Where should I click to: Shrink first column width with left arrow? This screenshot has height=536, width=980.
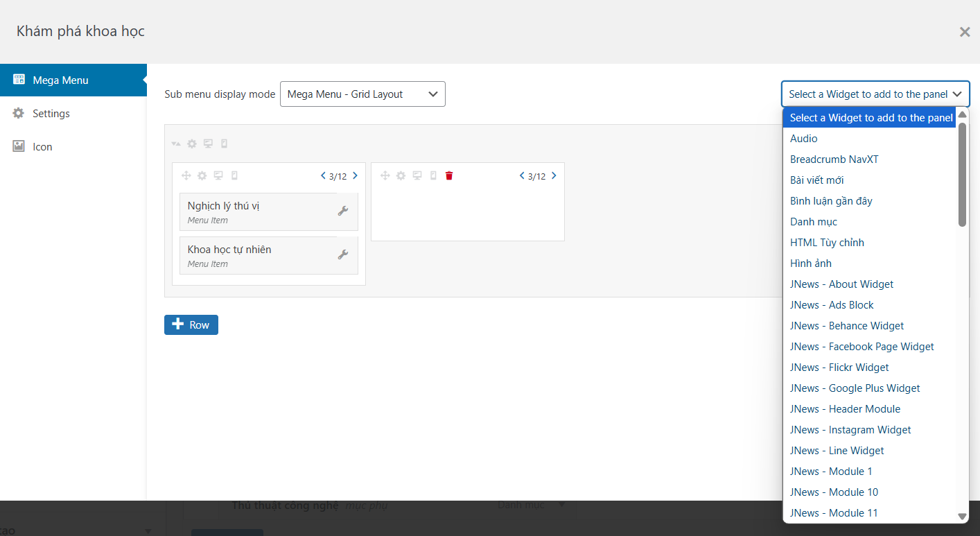323,176
